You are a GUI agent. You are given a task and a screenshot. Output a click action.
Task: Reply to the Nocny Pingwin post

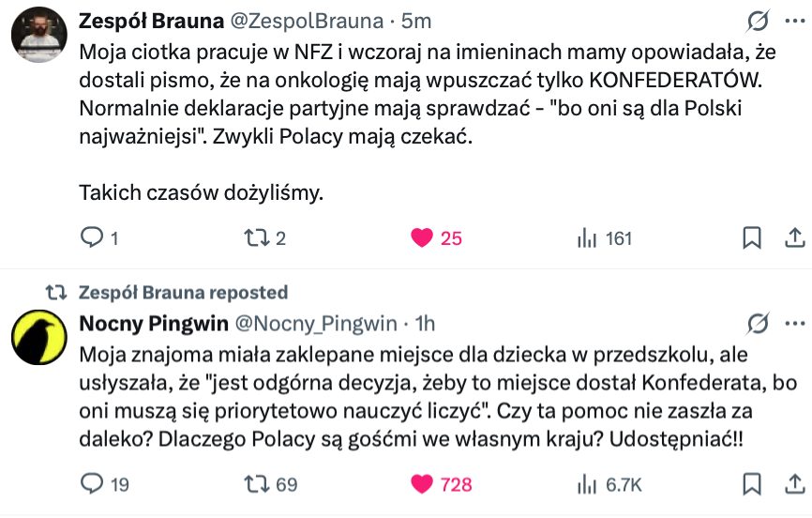[x=92, y=484]
